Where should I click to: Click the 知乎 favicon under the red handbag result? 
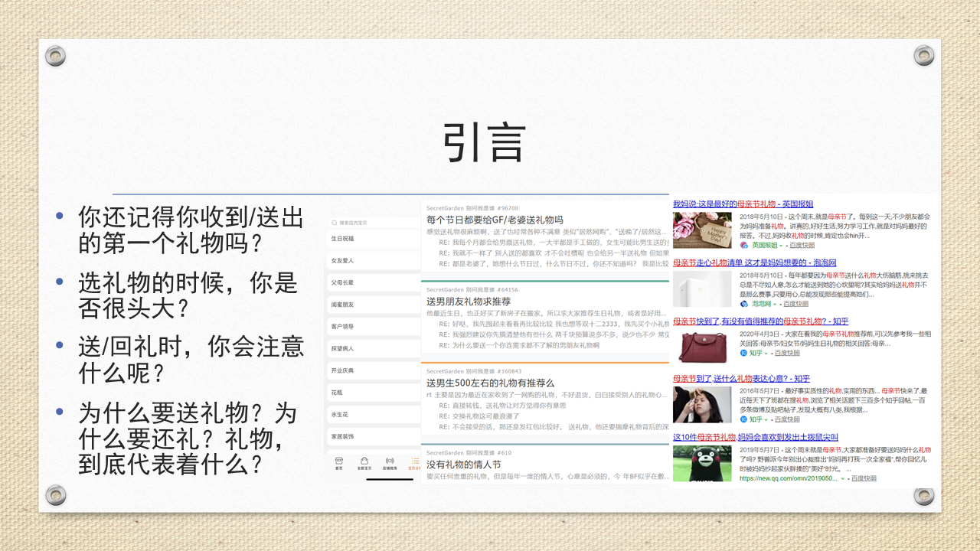point(744,353)
